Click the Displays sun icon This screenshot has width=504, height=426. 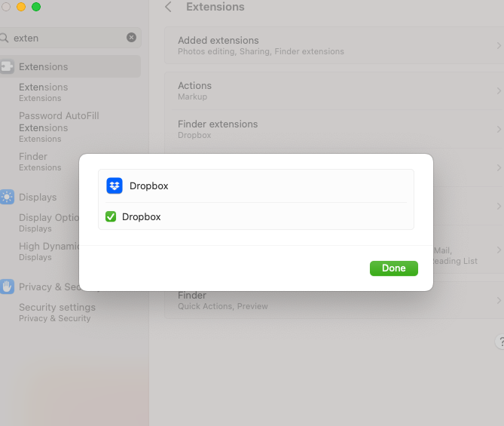(x=7, y=197)
